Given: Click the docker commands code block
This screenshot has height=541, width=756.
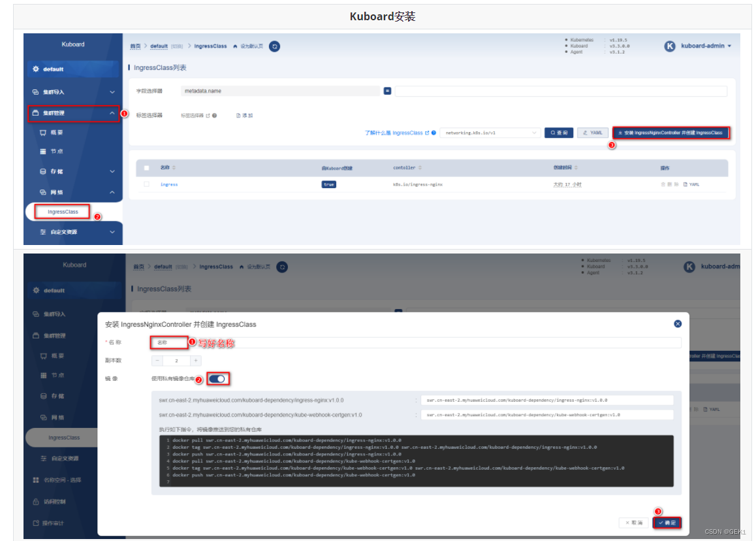Looking at the screenshot, I should pyautogui.click(x=416, y=461).
